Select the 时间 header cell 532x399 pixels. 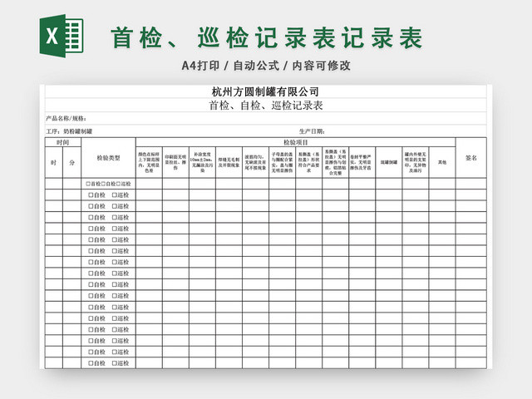pyautogui.click(x=63, y=142)
